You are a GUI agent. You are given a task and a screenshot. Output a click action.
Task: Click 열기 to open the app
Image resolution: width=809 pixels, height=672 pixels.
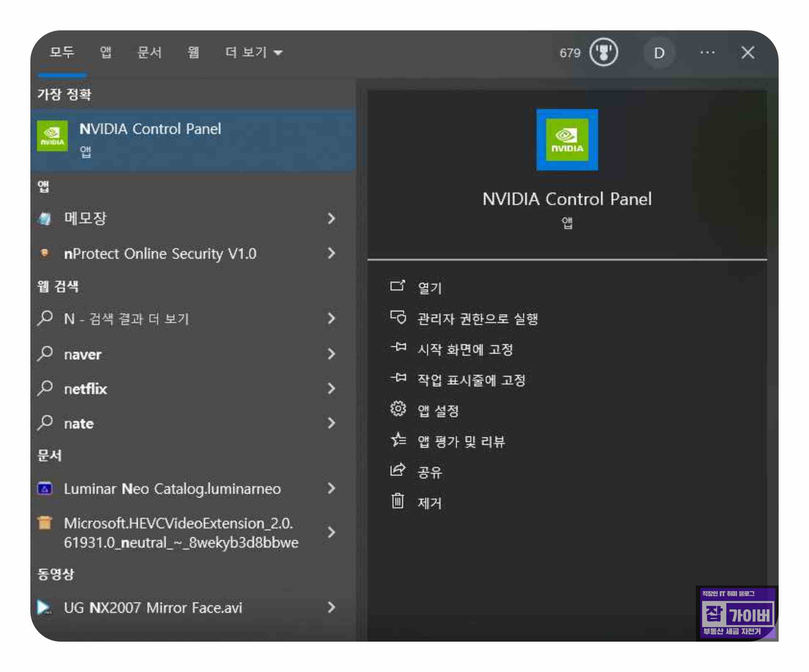pyautogui.click(x=429, y=287)
